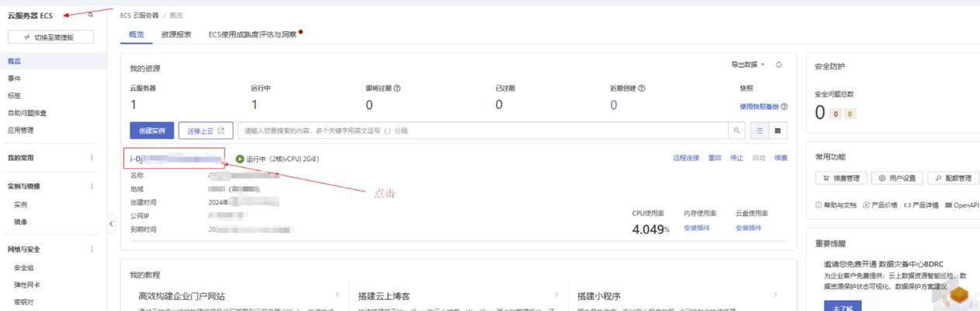Open 概览 in the left sidebar
The image size is (980, 311).
click(x=14, y=61)
